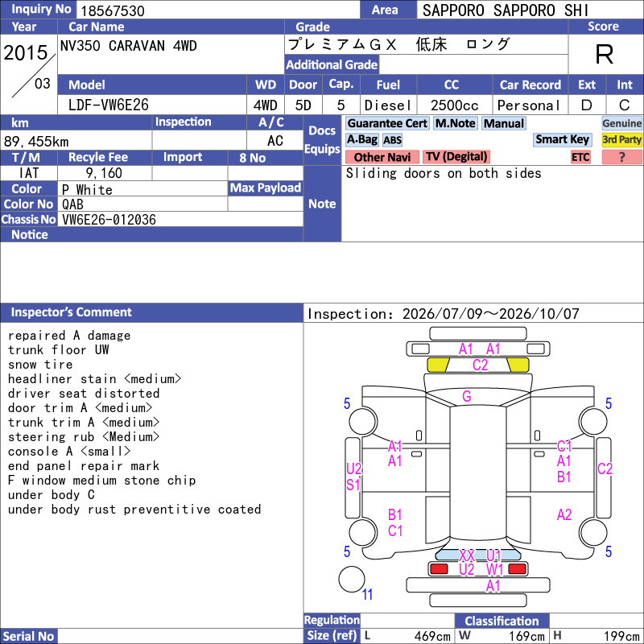Select the red left tail light
Screen dimensions: 644x644
(439, 569)
